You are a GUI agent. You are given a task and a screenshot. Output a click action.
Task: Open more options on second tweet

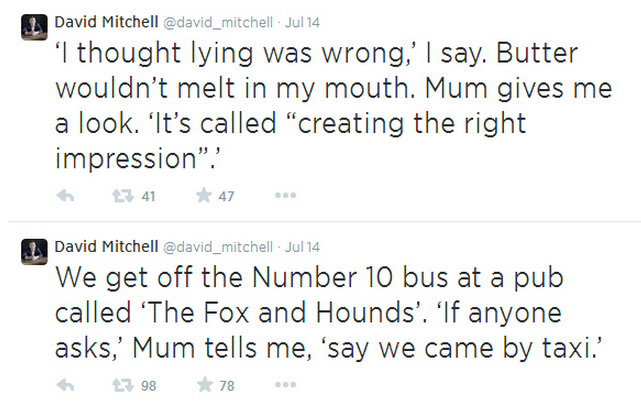click(285, 385)
